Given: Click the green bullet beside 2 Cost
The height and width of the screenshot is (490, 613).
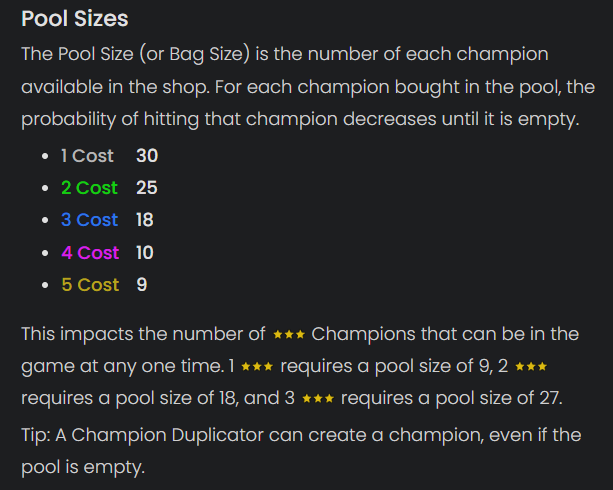Looking at the screenshot, I should tap(46, 188).
